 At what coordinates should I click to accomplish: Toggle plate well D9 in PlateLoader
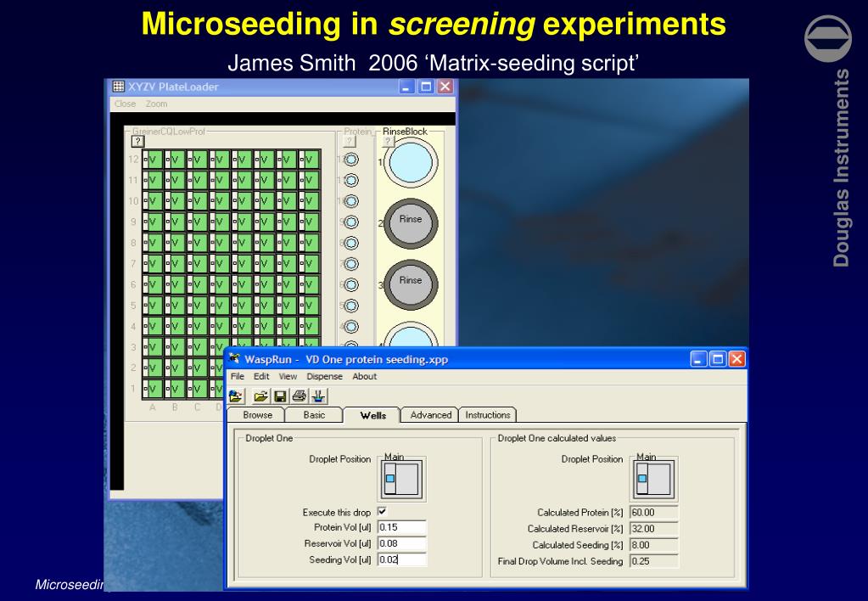219,222
